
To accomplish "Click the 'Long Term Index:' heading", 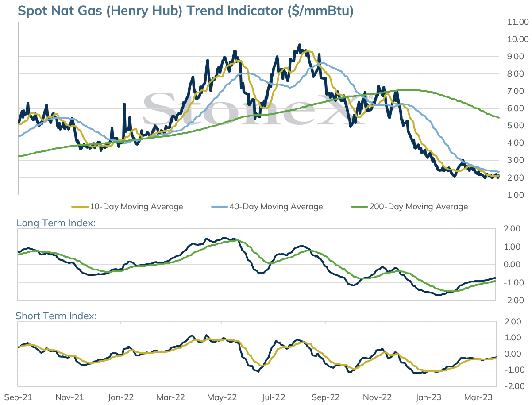I will tap(56, 223).
